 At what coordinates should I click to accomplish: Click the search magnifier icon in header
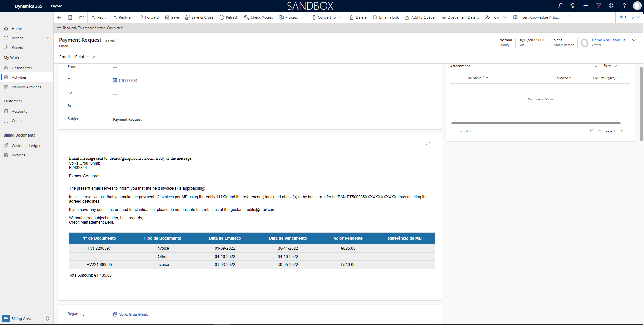[560, 6]
